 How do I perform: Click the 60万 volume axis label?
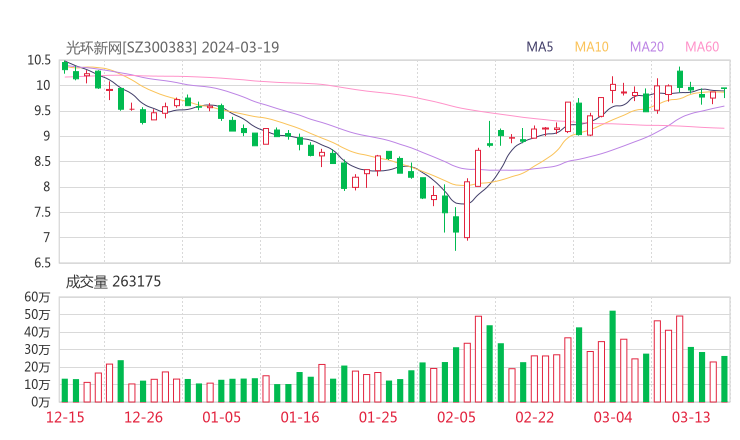[x=37, y=297]
